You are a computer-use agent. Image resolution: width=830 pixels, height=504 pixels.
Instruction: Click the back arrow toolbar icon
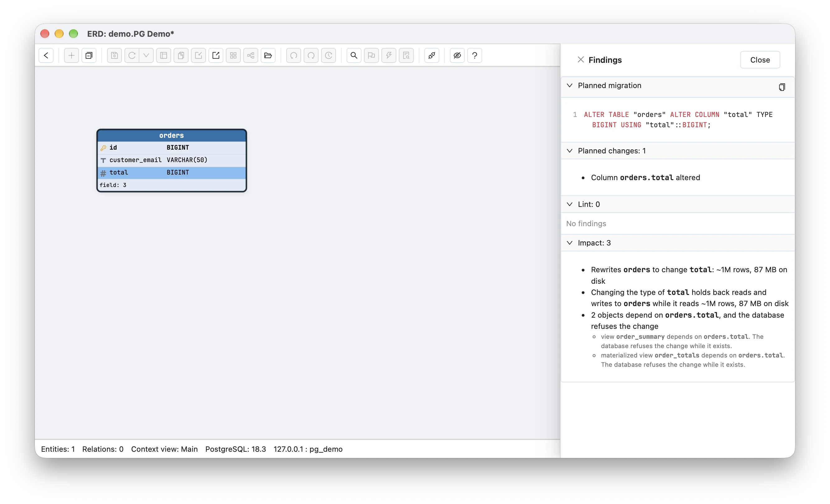(x=46, y=55)
